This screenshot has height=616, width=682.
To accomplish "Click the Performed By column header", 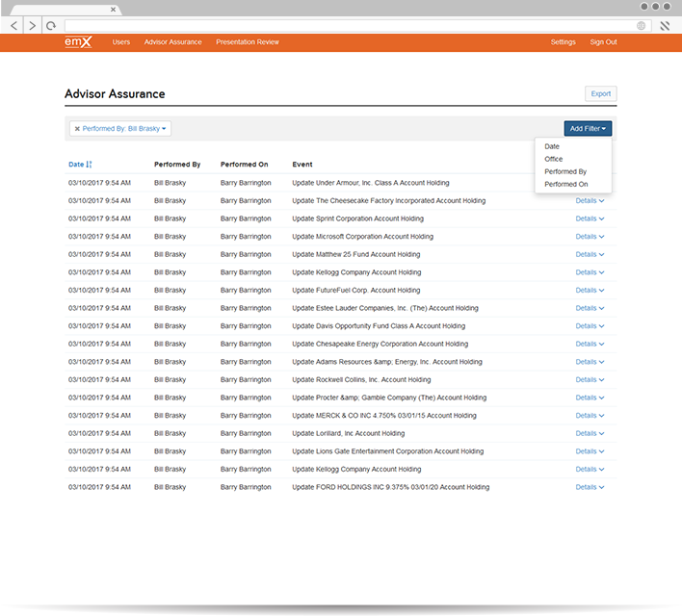I will pyautogui.click(x=177, y=165).
